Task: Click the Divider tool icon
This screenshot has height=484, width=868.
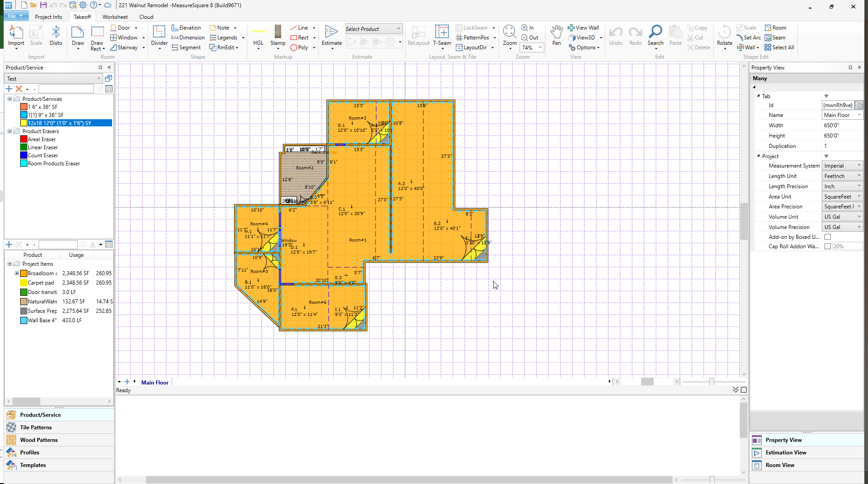Action: click(x=159, y=33)
